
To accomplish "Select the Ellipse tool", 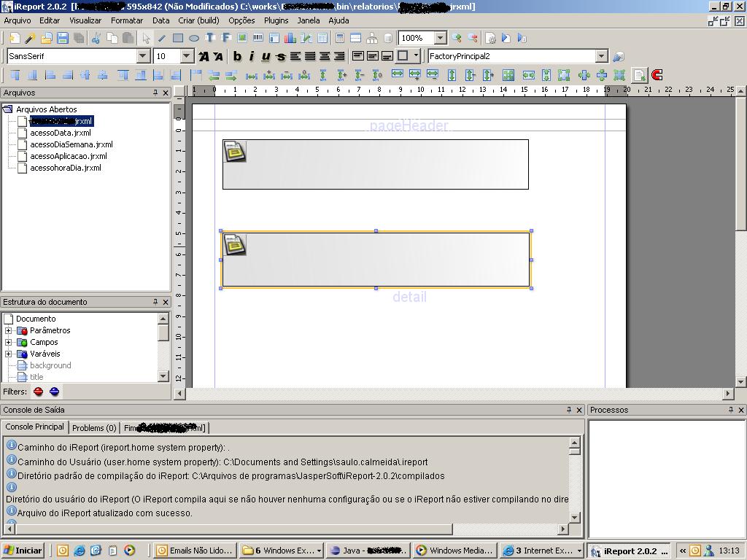I will pos(194,38).
